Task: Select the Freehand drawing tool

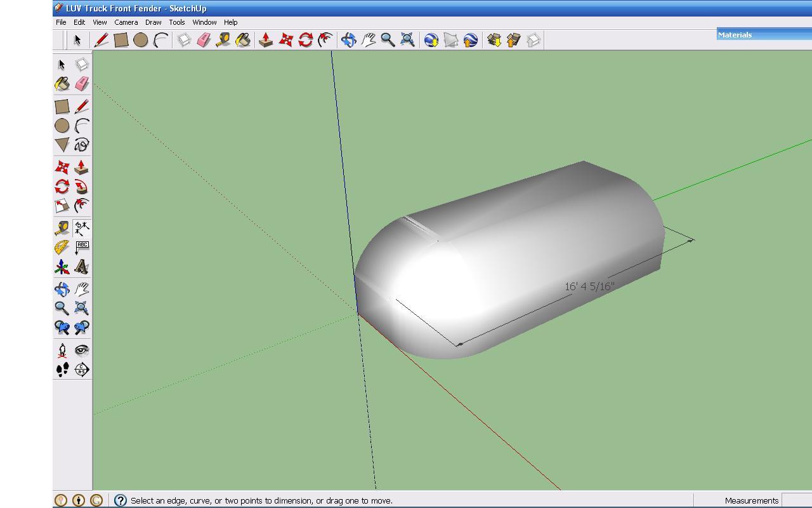Action: tap(82, 145)
